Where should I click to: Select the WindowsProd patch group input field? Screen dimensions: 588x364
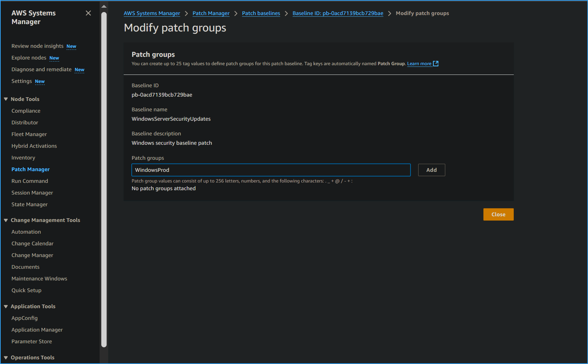click(x=271, y=170)
